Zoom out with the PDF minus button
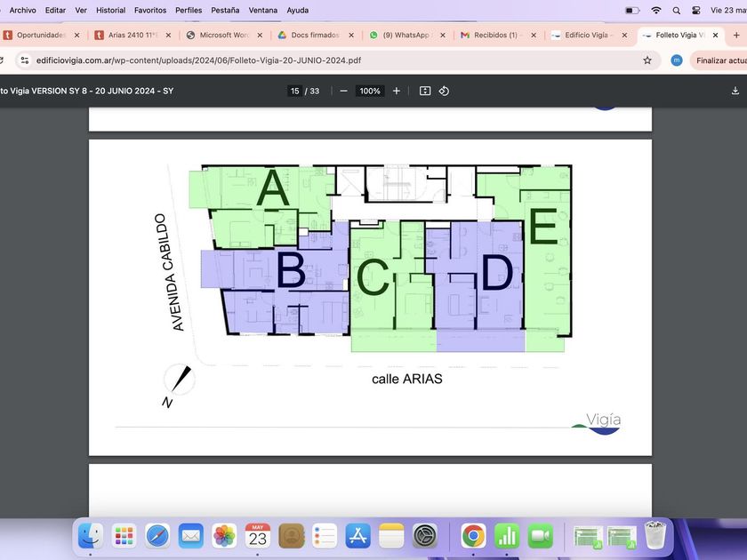The height and width of the screenshot is (560, 747). (343, 91)
